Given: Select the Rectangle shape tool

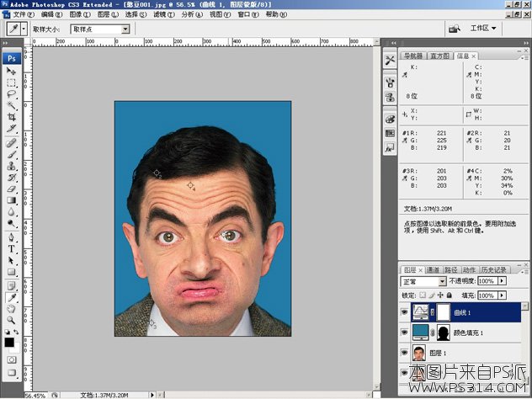Looking at the screenshot, I should click(11, 272).
